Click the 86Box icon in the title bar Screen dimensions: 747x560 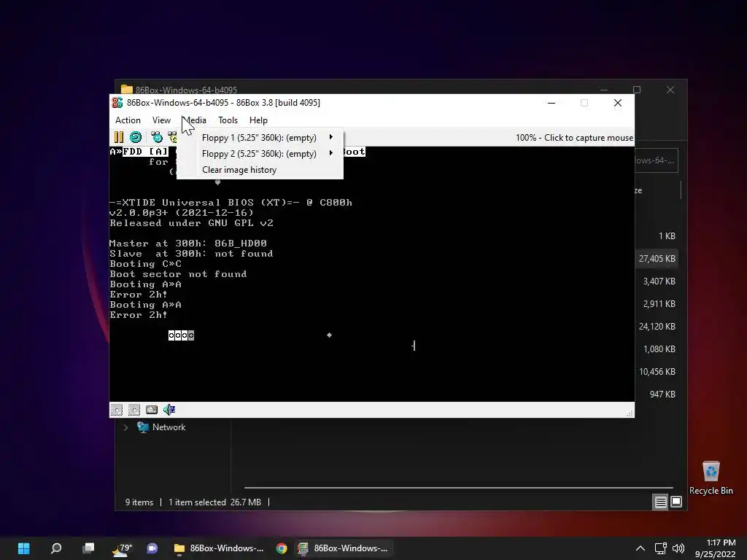click(x=117, y=102)
